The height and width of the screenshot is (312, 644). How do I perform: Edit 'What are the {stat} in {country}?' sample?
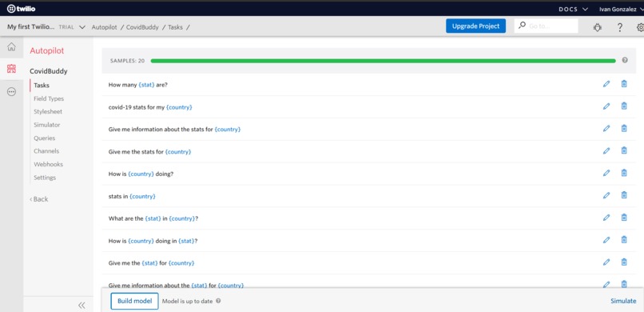606,218
